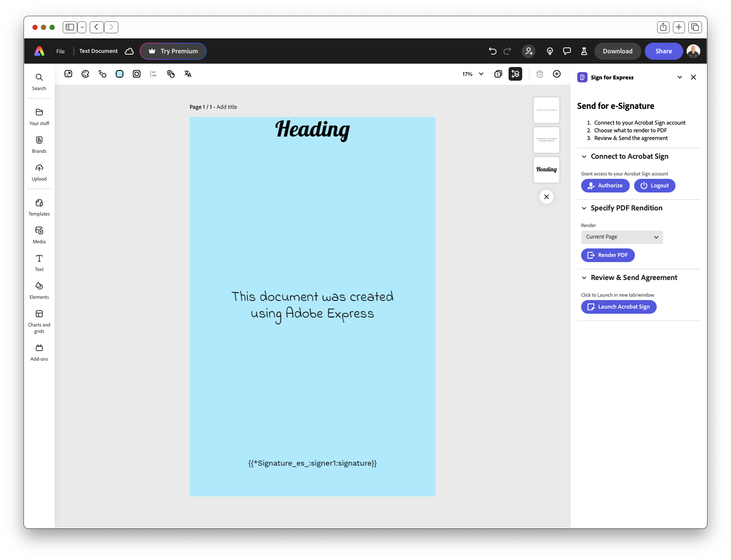Click Add title next to Page 1
The width and height of the screenshot is (731, 560).
(x=227, y=107)
